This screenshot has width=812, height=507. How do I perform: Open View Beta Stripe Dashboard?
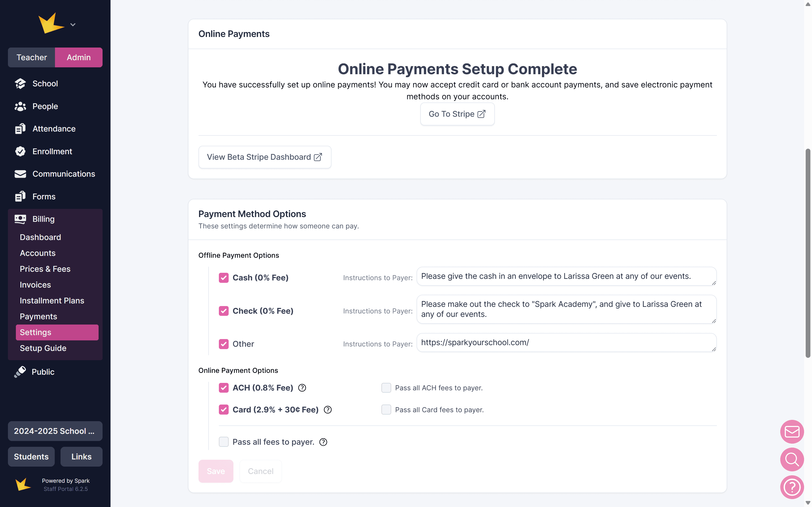264,157
